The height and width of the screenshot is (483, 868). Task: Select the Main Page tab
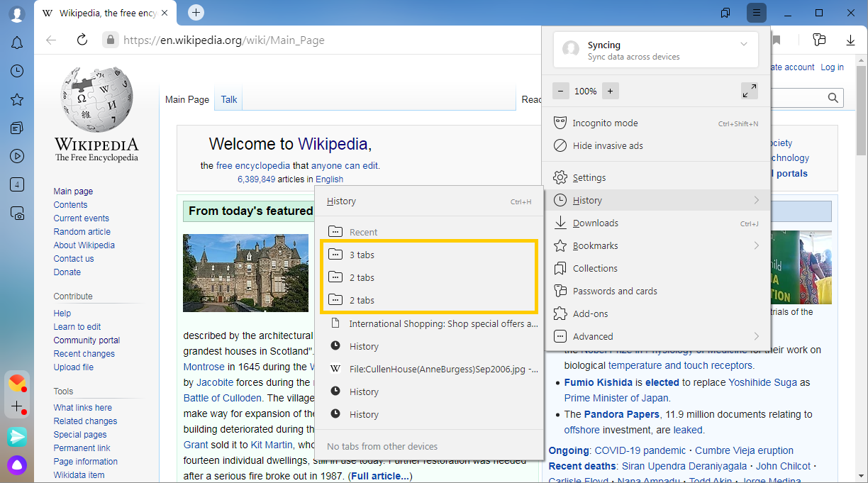[x=187, y=99]
